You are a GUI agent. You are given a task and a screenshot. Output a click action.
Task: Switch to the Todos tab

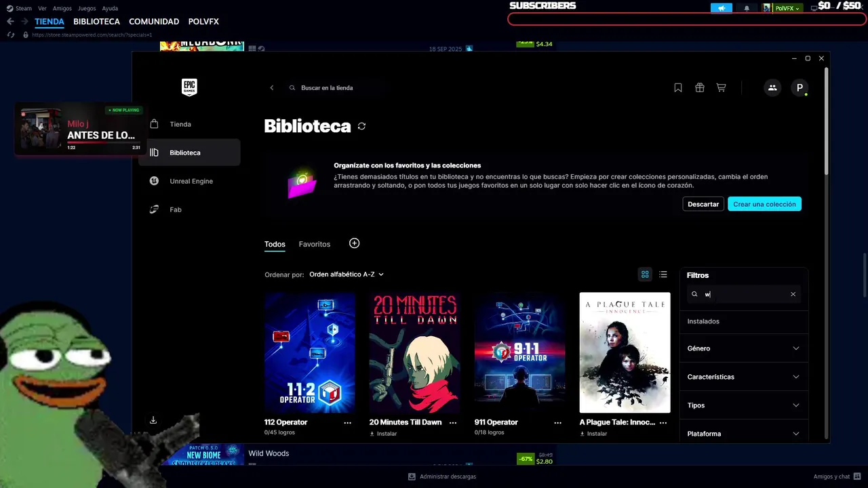tap(275, 244)
